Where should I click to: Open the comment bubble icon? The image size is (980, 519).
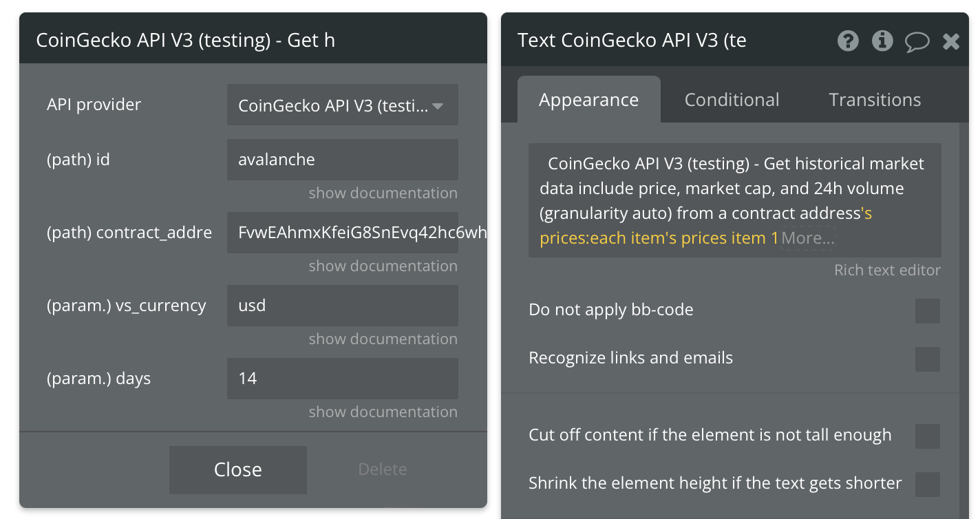click(917, 41)
